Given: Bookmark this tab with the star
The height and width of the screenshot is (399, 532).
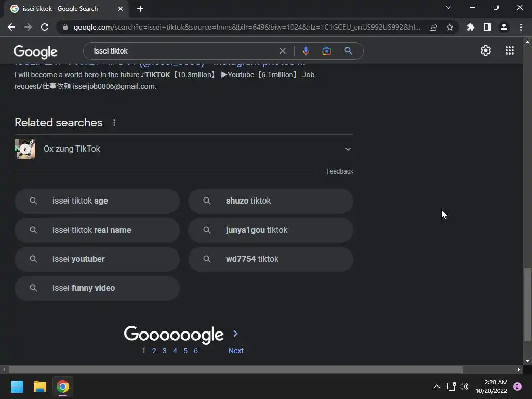Looking at the screenshot, I should click(x=450, y=27).
